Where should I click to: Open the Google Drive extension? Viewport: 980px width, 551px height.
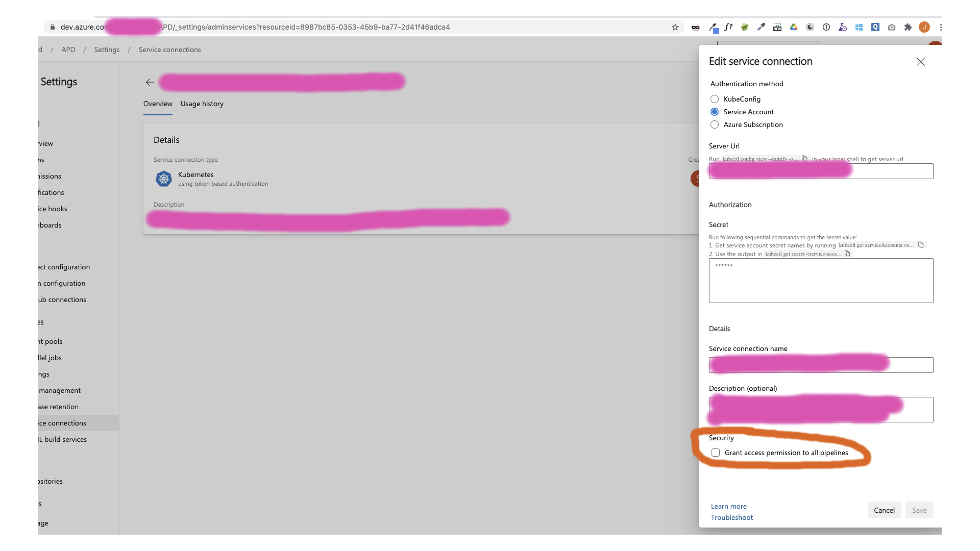point(794,27)
